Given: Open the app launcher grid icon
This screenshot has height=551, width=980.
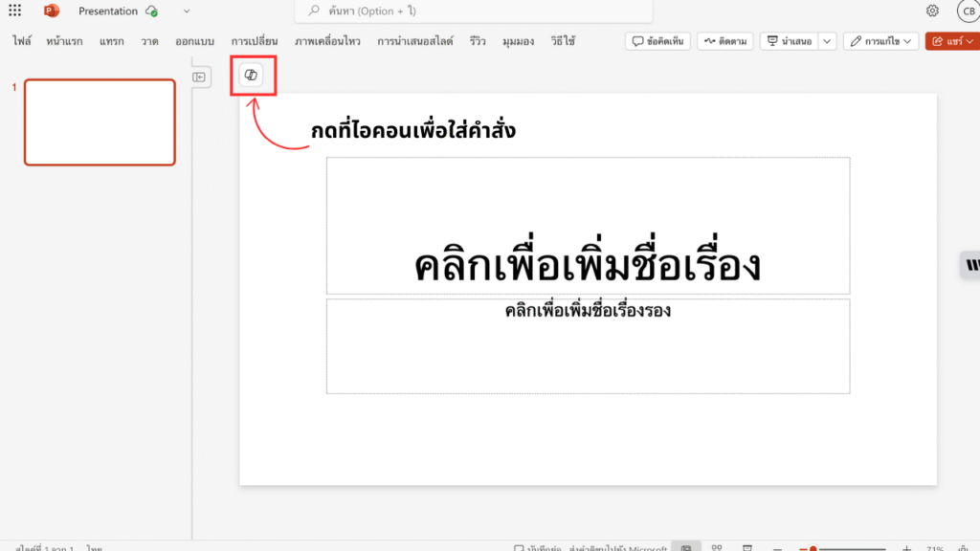Looking at the screenshot, I should click(14, 11).
